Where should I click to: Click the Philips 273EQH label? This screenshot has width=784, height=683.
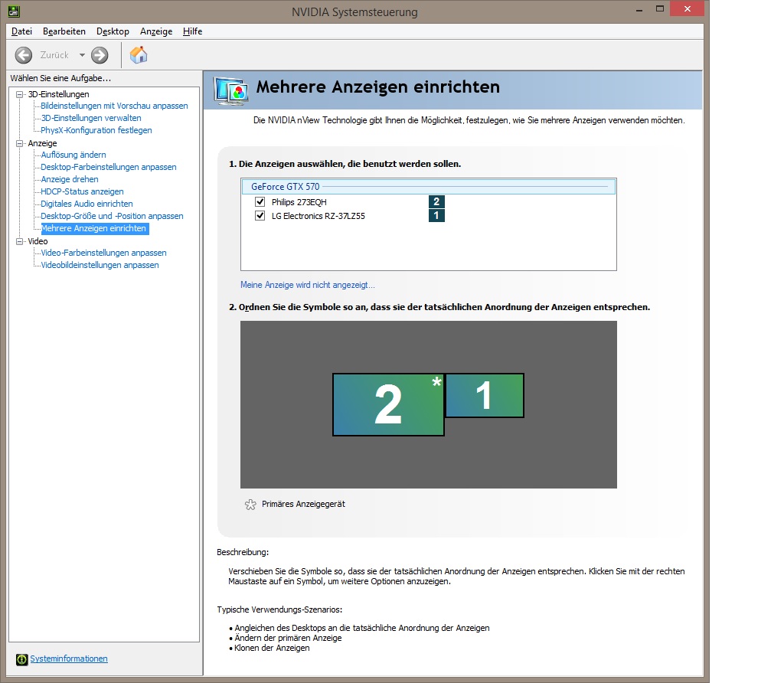pos(299,202)
